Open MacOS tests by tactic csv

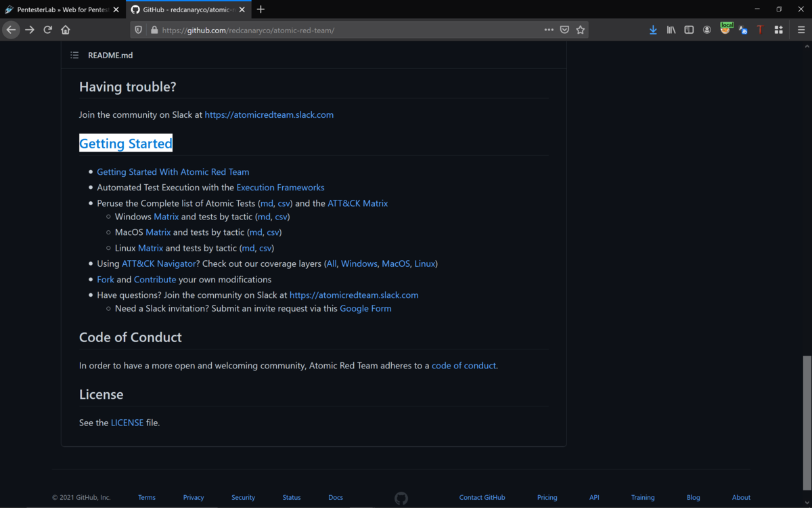click(x=273, y=232)
